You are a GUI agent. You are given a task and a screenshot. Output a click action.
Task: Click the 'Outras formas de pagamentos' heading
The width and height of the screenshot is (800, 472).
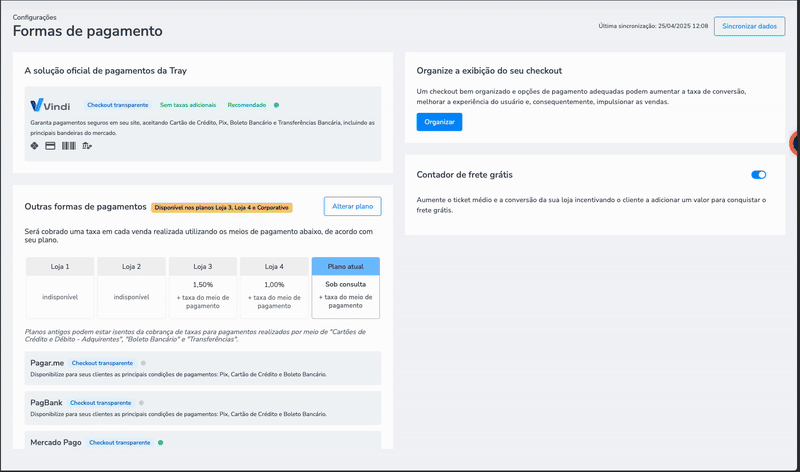(85, 207)
